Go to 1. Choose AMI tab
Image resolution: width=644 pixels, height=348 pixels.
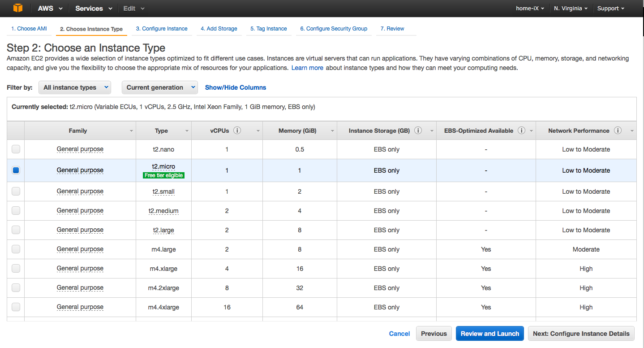point(29,29)
